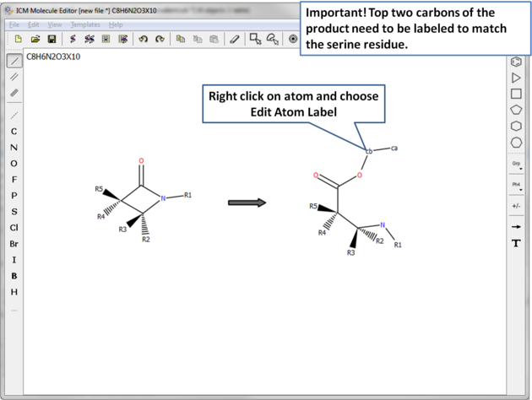This screenshot has height=400, width=532.
Task: Open the Edit menu
Action: [34, 24]
